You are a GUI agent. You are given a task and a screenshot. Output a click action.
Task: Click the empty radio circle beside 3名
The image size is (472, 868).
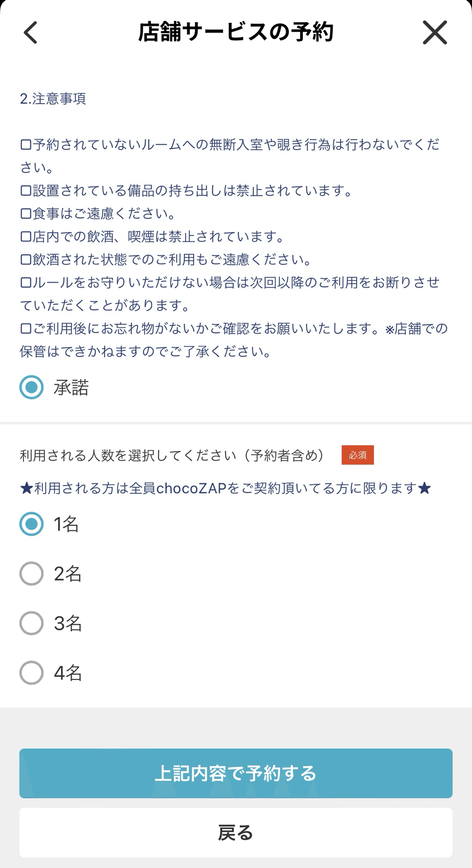31,623
